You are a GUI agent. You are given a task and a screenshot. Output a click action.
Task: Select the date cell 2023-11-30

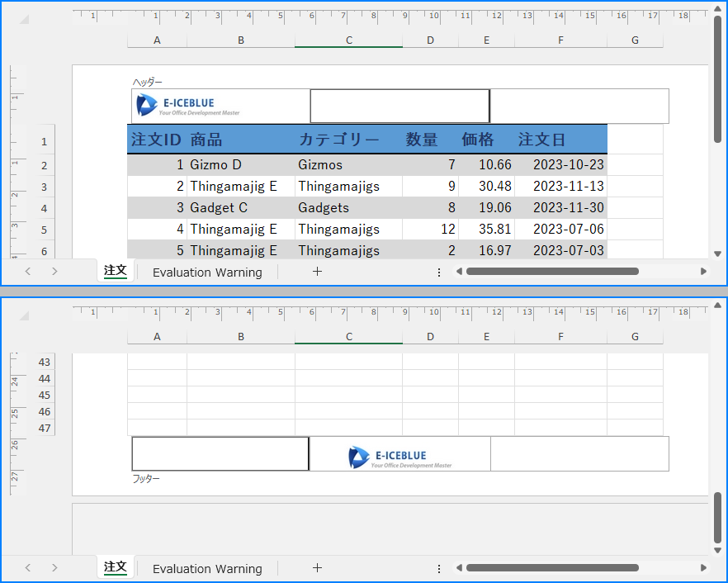(560, 207)
